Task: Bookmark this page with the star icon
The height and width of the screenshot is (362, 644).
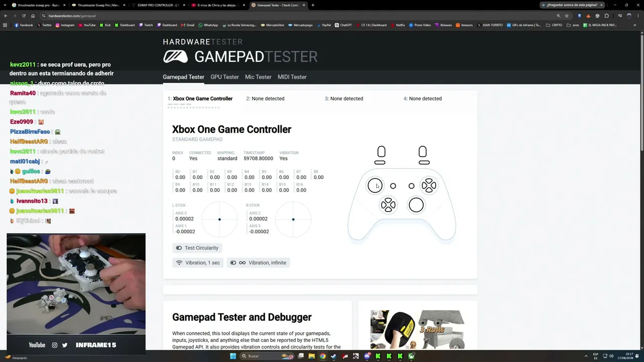Action: click(x=567, y=16)
